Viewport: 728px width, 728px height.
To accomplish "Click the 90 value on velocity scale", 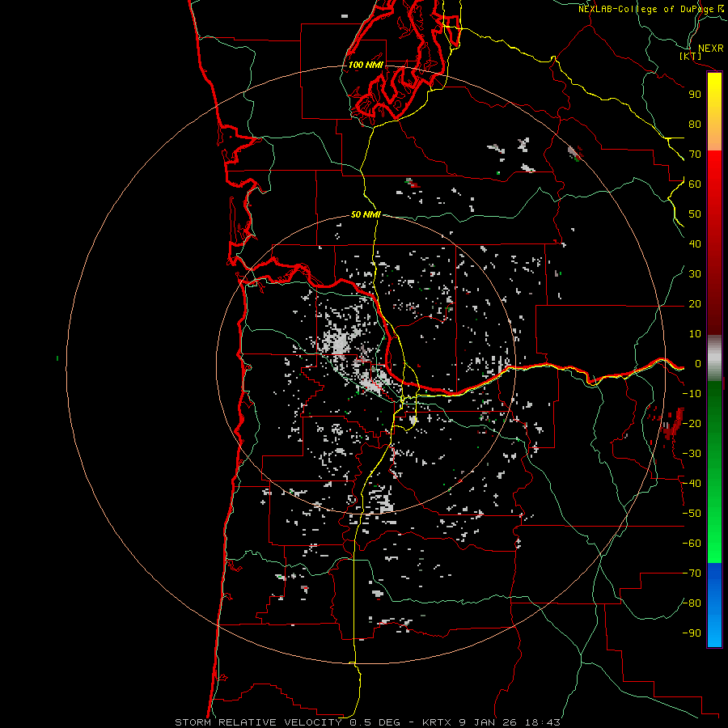I will [695, 95].
